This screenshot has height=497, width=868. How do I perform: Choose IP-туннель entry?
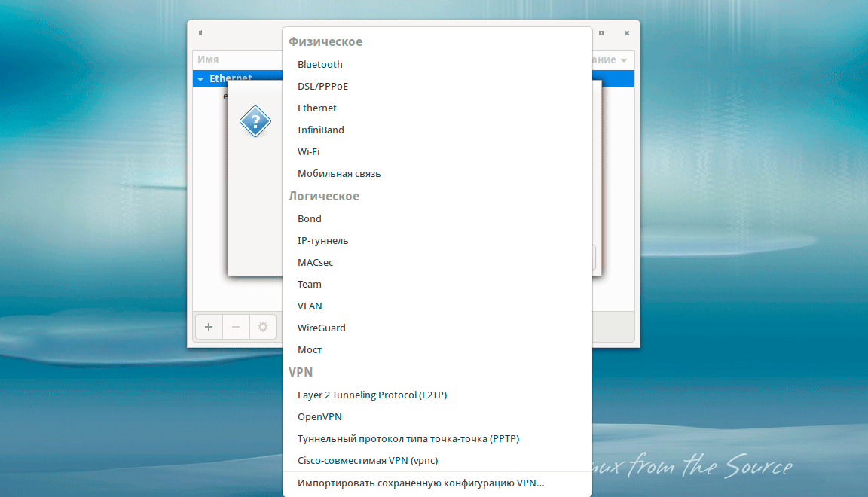pyautogui.click(x=437, y=241)
